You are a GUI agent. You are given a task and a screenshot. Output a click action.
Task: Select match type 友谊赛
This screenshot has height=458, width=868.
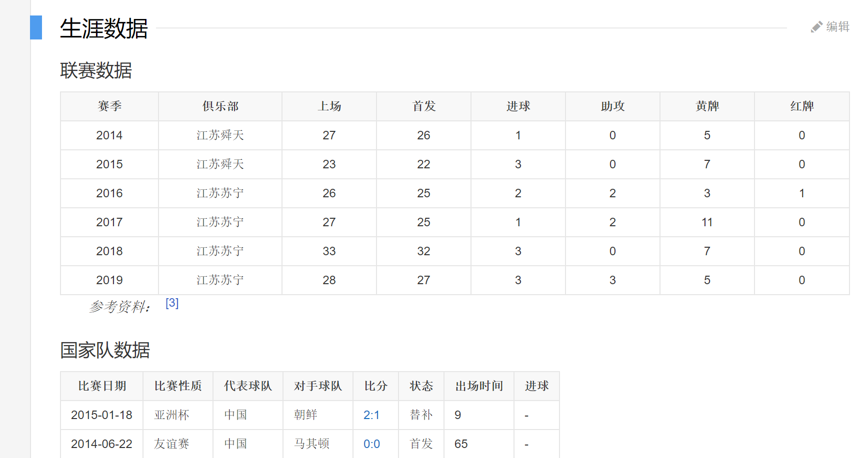pos(171,444)
